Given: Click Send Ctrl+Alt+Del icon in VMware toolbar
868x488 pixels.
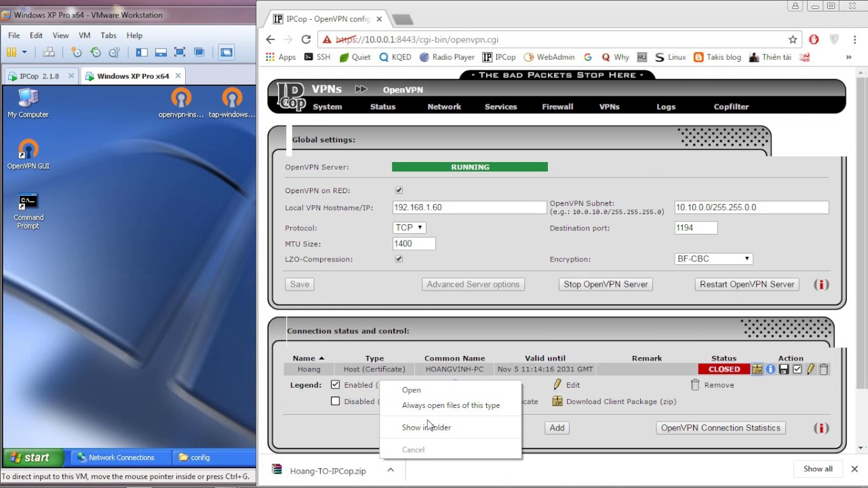Looking at the screenshot, I should point(49,52).
